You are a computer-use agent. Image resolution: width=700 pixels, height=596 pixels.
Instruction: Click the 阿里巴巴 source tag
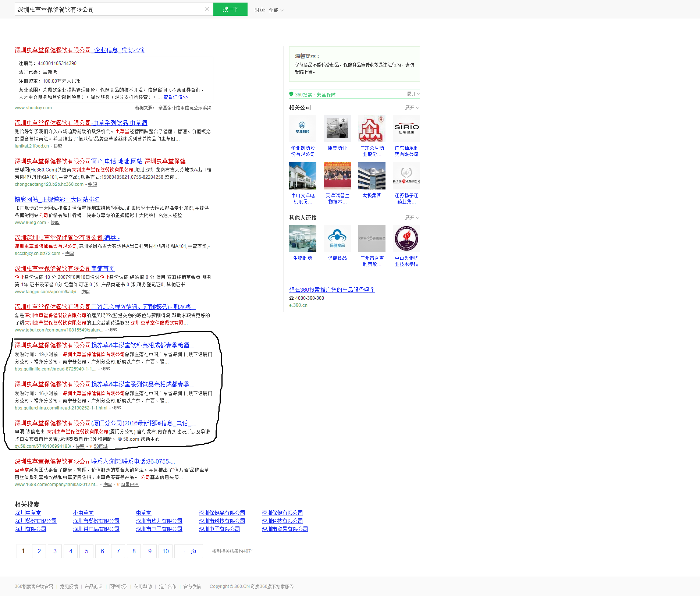click(x=129, y=485)
